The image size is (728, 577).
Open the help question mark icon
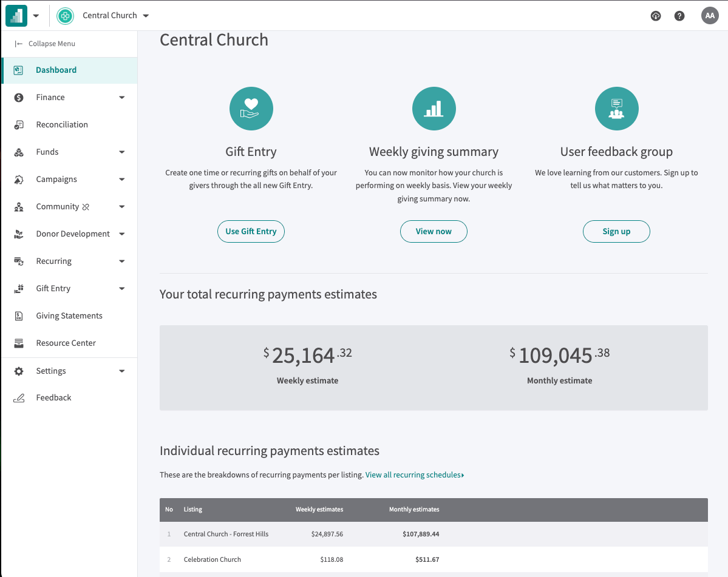(x=679, y=16)
